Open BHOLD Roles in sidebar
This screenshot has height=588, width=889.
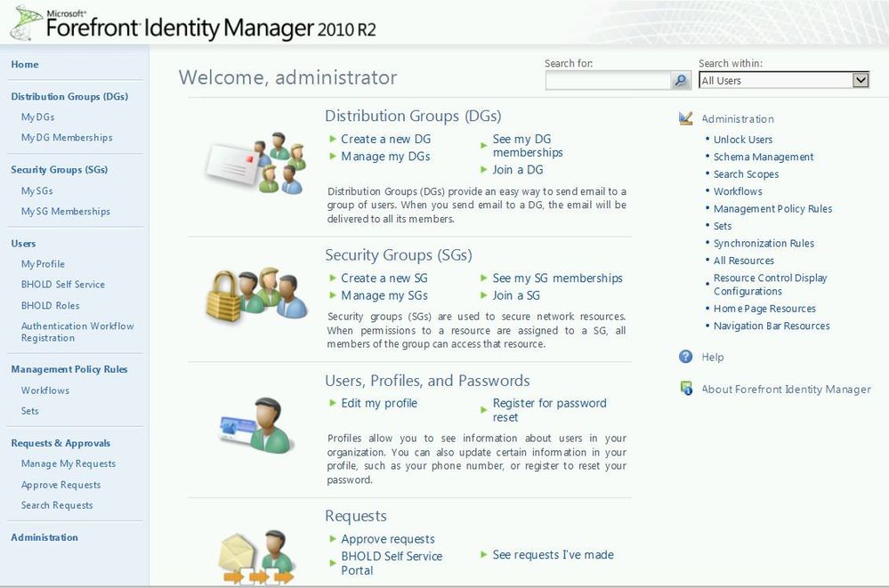[51, 305]
